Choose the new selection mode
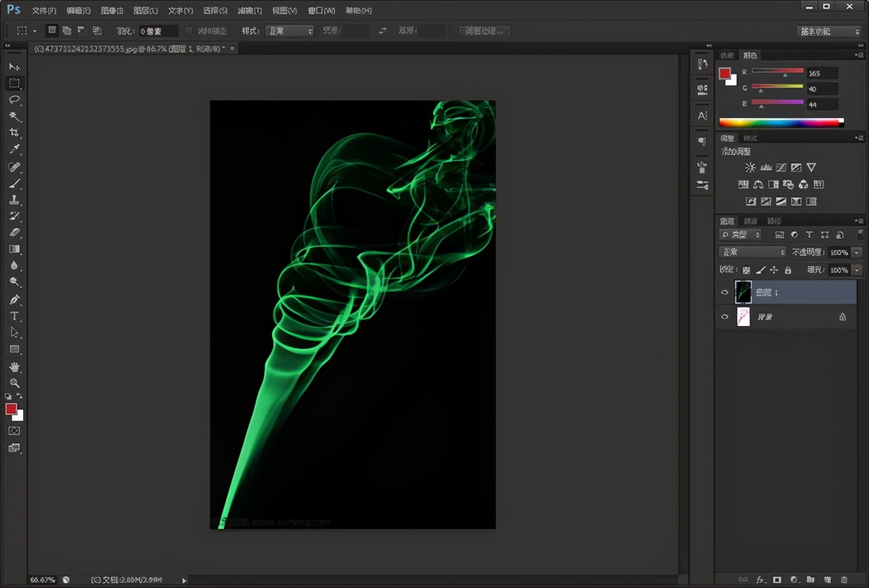 click(x=52, y=31)
